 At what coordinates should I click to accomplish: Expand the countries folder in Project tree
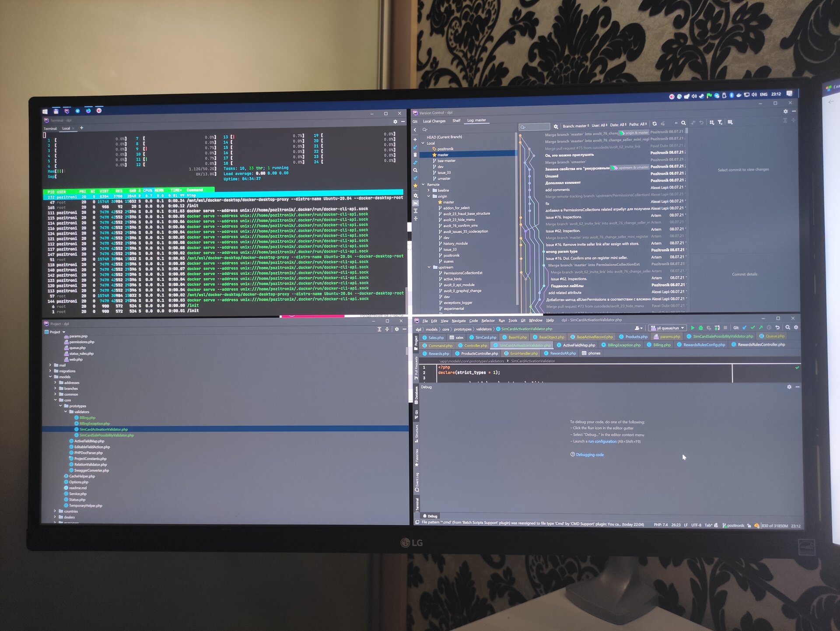coord(55,511)
